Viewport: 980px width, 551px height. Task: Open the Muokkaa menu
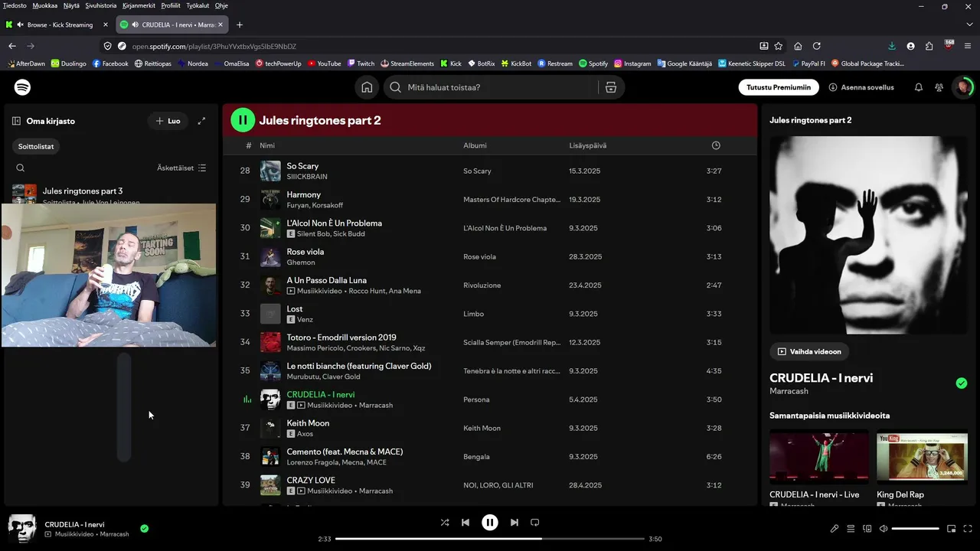pos(45,5)
